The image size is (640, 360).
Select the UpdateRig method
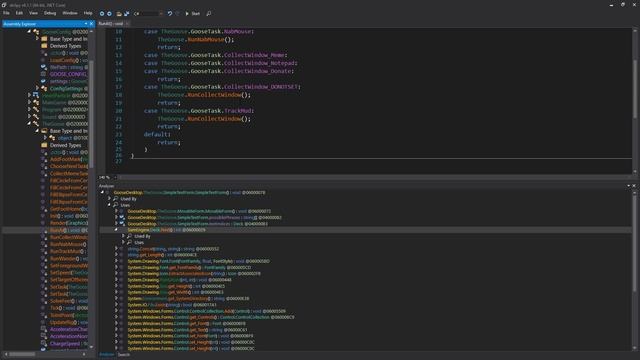tap(68, 322)
